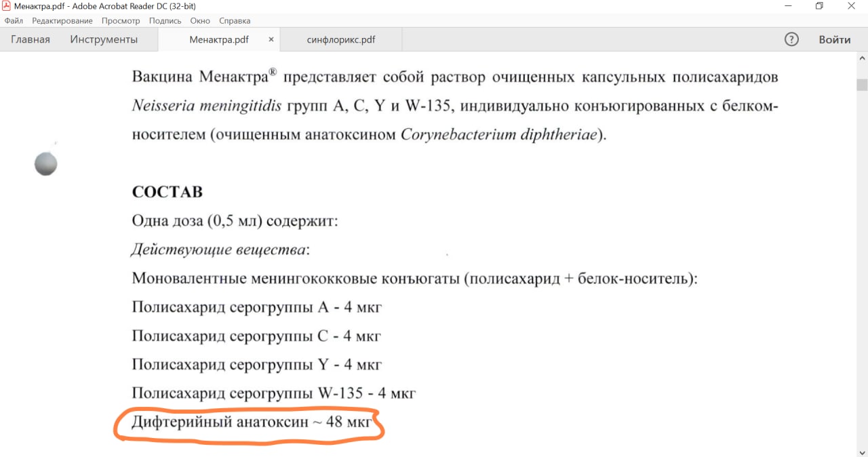Switch to the Инструменты tab
Screen dimensions: 868x457
coord(104,39)
